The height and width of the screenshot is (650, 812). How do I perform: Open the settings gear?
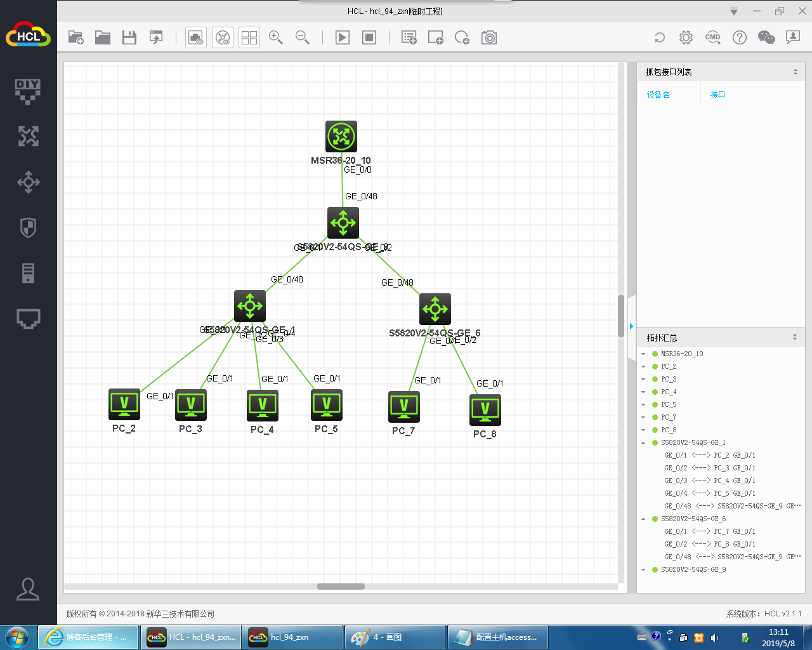click(686, 37)
